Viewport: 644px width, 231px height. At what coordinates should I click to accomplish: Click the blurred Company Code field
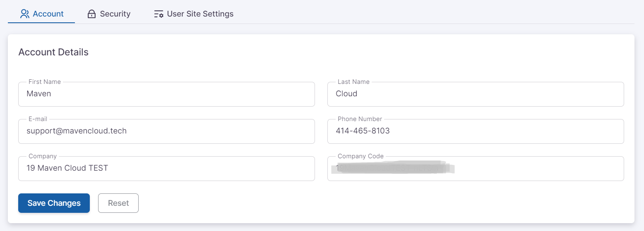475,169
